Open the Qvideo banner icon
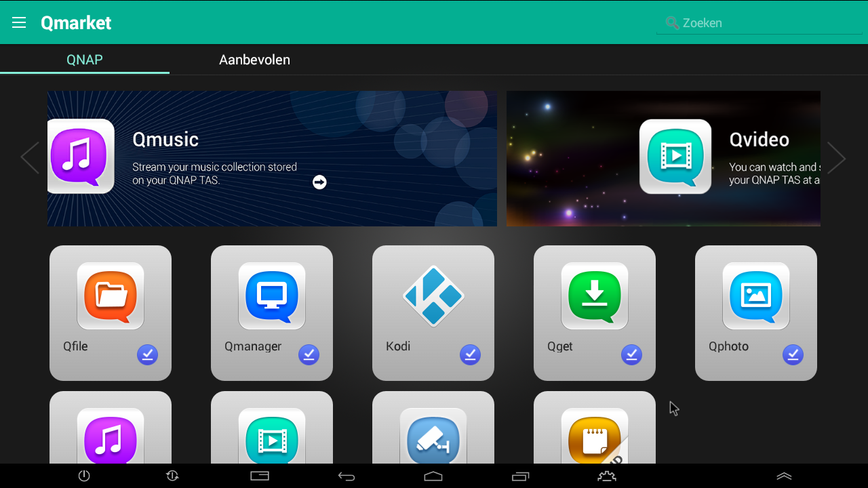Screen dimensions: 868x488 coord(675,156)
